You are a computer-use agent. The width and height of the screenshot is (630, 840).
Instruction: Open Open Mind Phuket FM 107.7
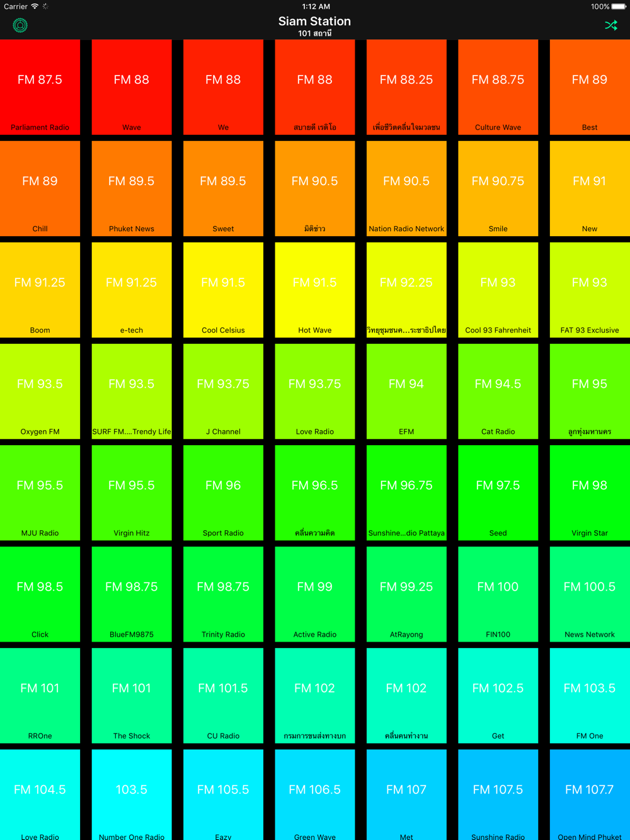[x=590, y=795]
